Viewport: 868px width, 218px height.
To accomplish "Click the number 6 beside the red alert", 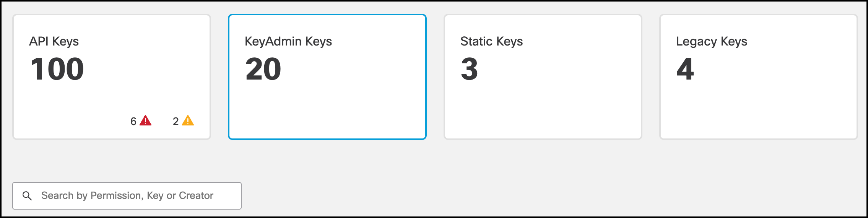I will 133,122.
